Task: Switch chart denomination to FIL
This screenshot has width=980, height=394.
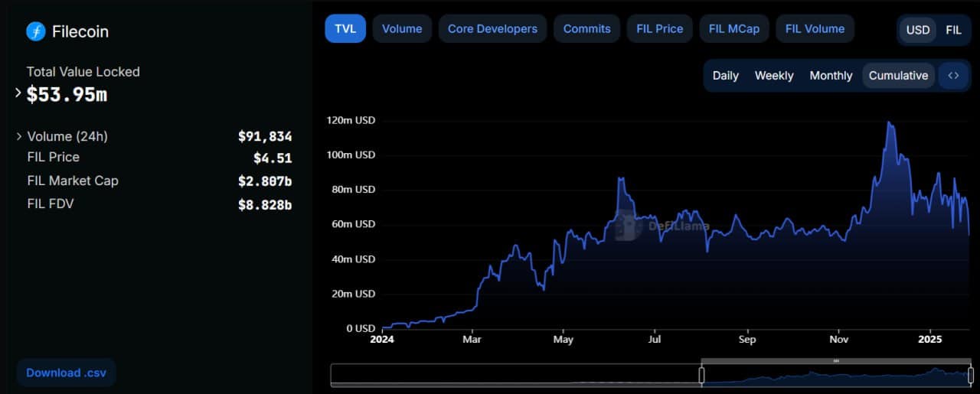Action: [953, 31]
